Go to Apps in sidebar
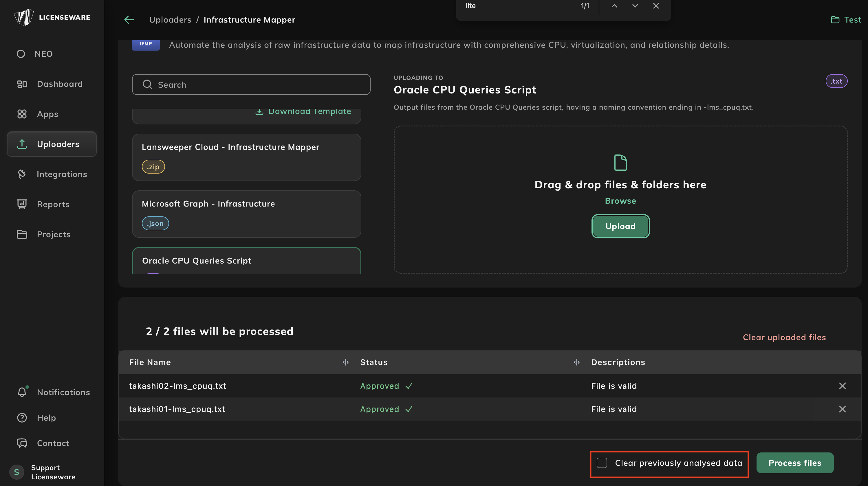The width and height of the screenshot is (868, 486). coord(37,114)
